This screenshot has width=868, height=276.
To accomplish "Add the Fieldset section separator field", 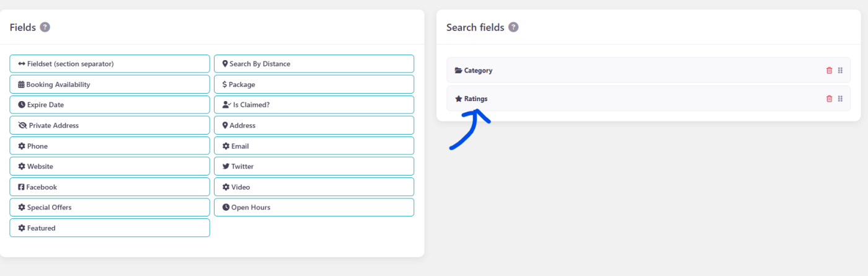I will (x=110, y=64).
